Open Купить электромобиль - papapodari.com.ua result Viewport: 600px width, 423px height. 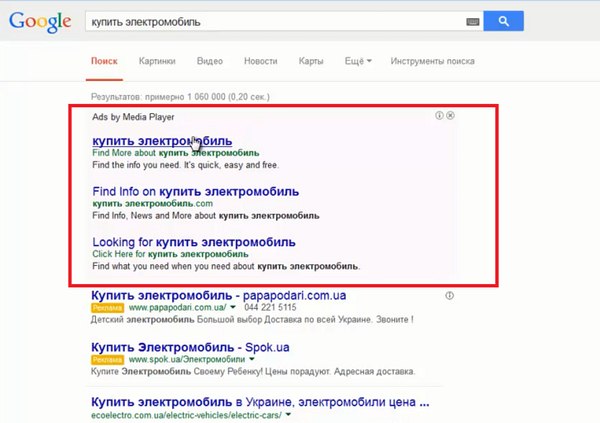tap(218, 296)
